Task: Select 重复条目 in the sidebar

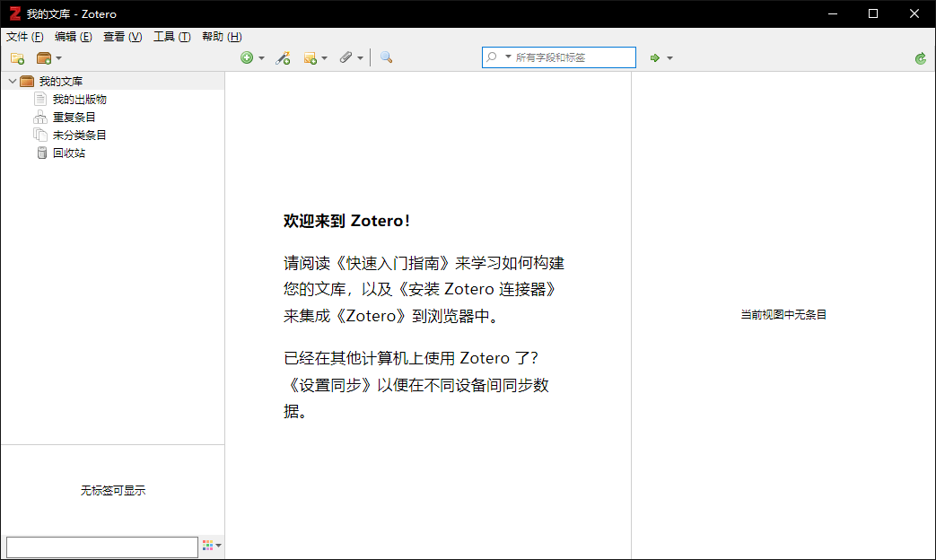Action: pyautogui.click(x=74, y=117)
